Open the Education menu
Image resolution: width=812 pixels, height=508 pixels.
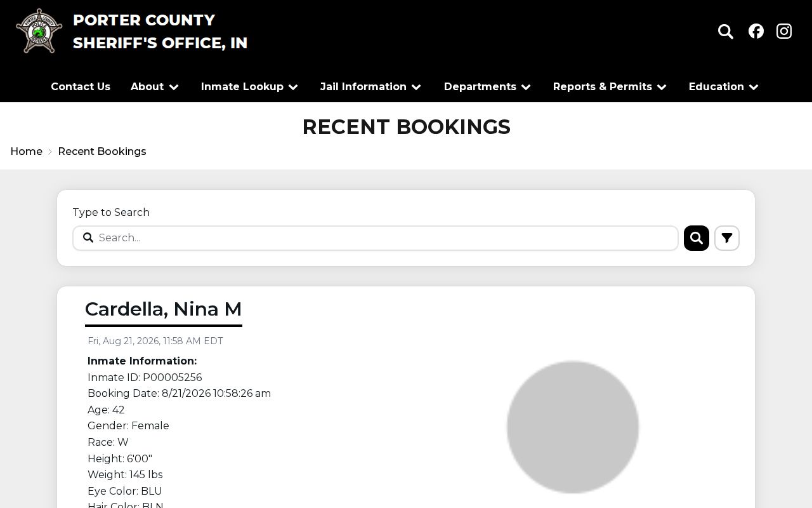click(x=716, y=86)
